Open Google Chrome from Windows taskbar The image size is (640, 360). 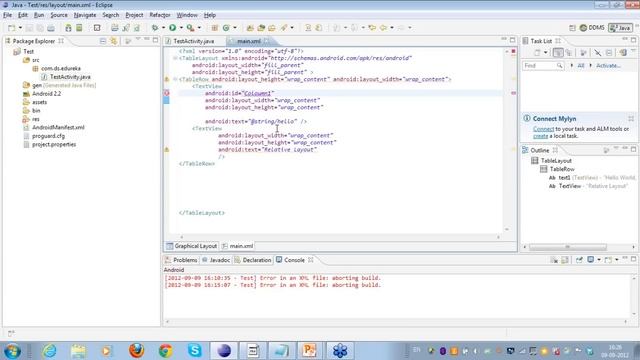pos(165,351)
